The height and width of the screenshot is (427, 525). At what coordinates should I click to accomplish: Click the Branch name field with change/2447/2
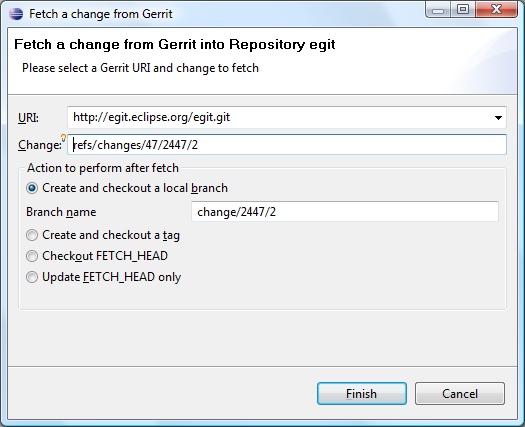pyautogui.click(x=345, y=212)
